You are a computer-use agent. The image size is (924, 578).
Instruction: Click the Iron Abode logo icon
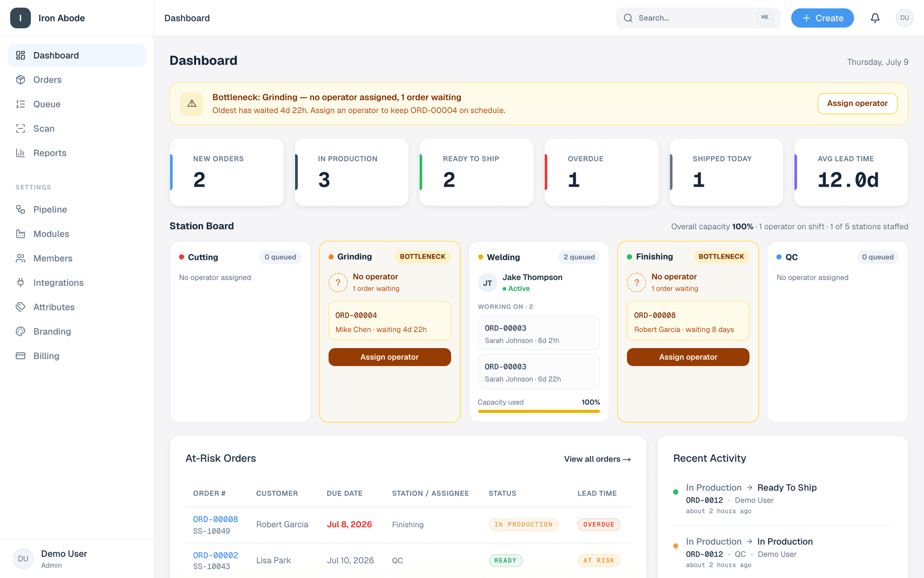(x=20, y=18)
